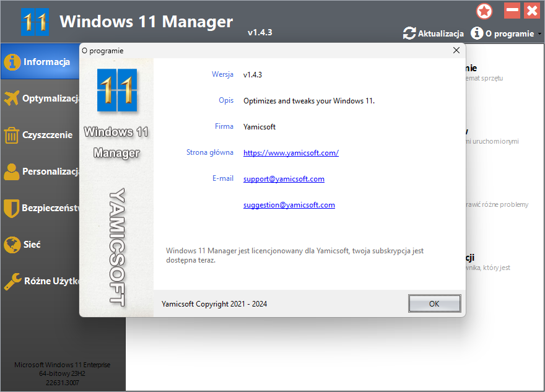
Task: Open the Informacja section
Action: tap(40, 62)
